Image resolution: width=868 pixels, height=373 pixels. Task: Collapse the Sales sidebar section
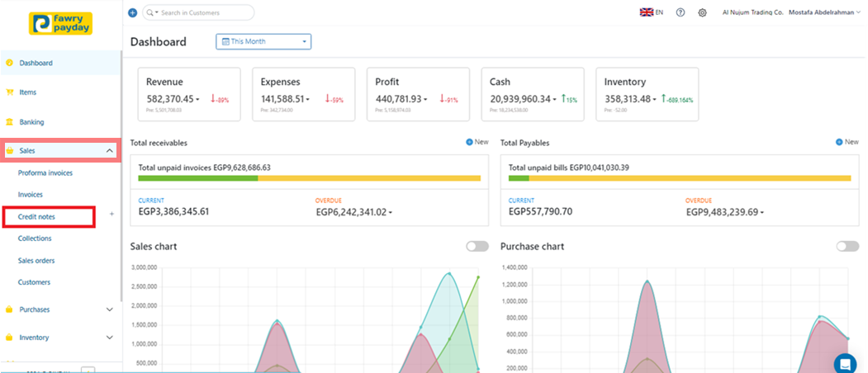(110, 151)
